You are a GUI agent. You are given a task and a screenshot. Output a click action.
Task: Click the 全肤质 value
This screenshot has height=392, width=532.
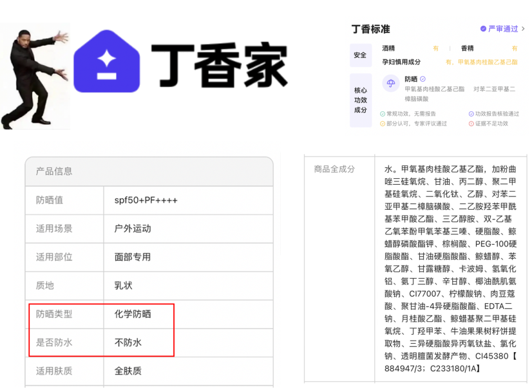[128, 371]
